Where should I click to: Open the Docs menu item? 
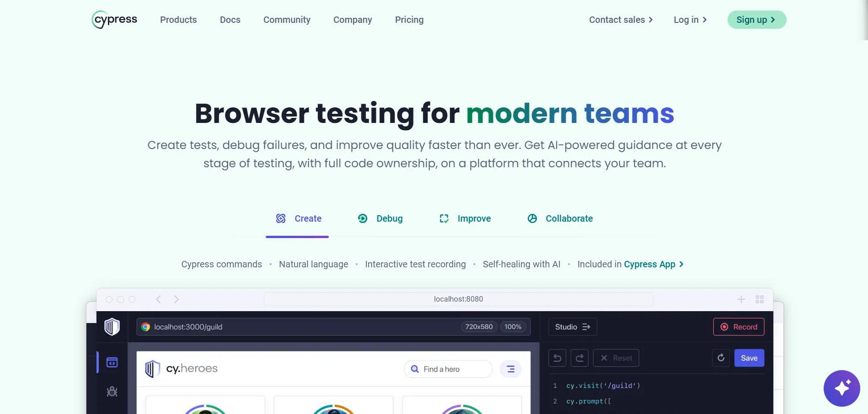click(x=230, y=20)
